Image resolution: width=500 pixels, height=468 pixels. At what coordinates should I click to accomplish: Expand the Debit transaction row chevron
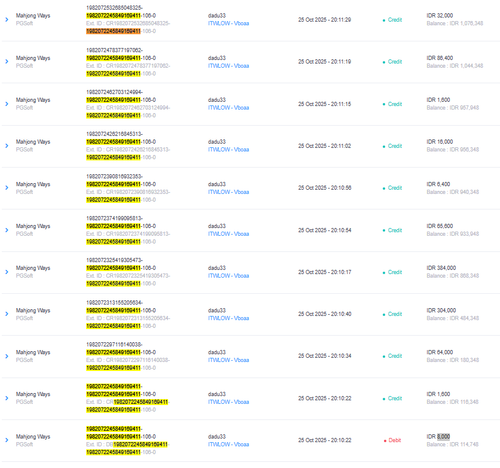point(7,440)
